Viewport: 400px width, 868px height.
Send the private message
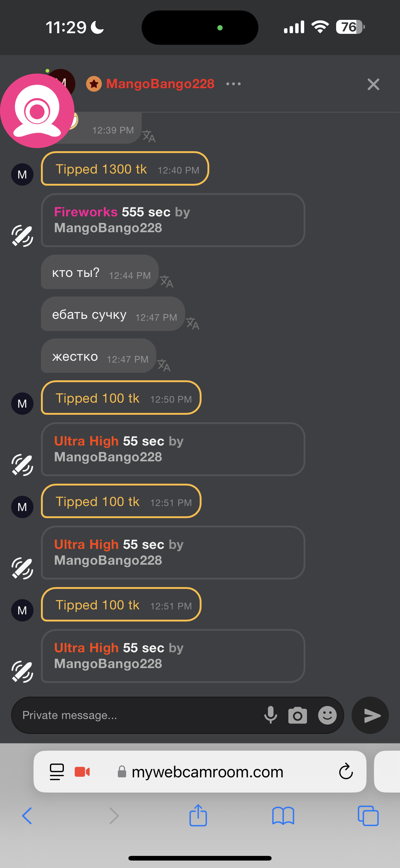pos(370,715)
